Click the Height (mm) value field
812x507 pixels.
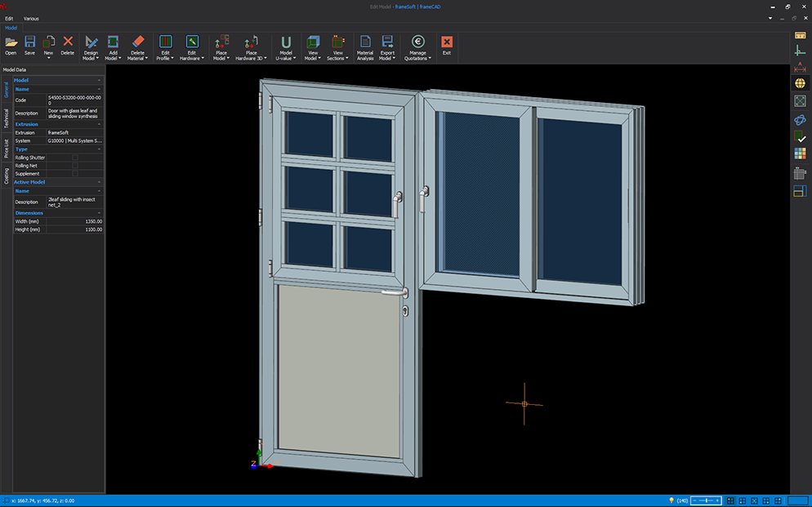pyautogui.click(x=75, y=229)
